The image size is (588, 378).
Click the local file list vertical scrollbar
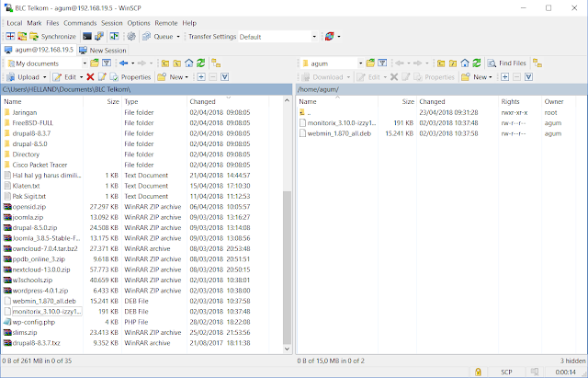pos(287,268)
